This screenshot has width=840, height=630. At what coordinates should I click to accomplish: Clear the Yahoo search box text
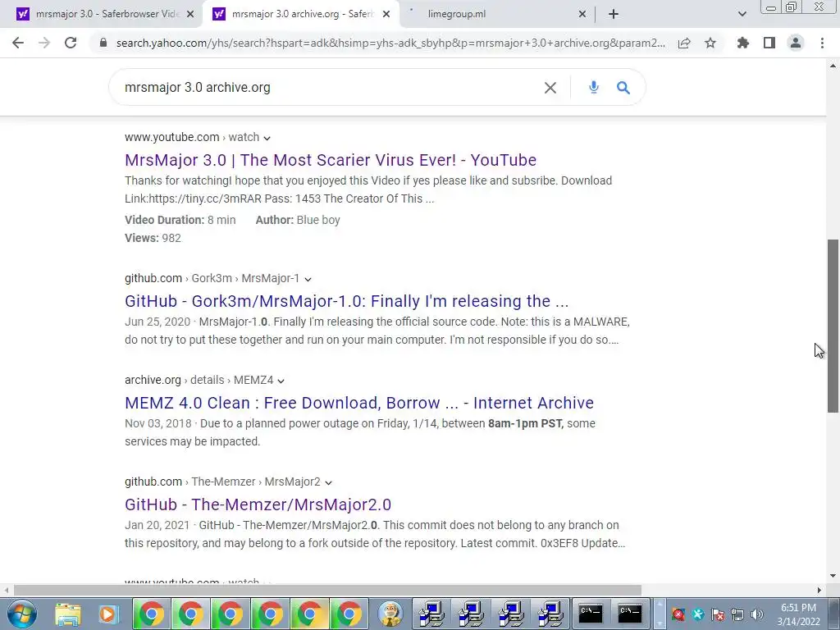(550, 87)
